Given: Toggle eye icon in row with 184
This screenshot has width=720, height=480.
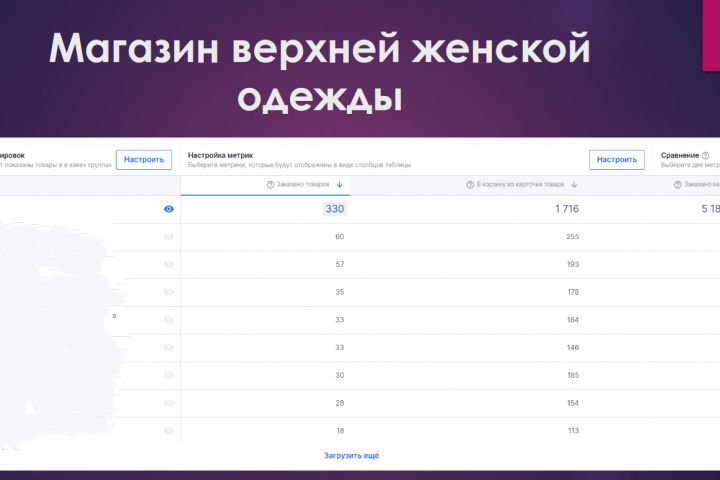Looking at the screenshot, I should 169,320.
